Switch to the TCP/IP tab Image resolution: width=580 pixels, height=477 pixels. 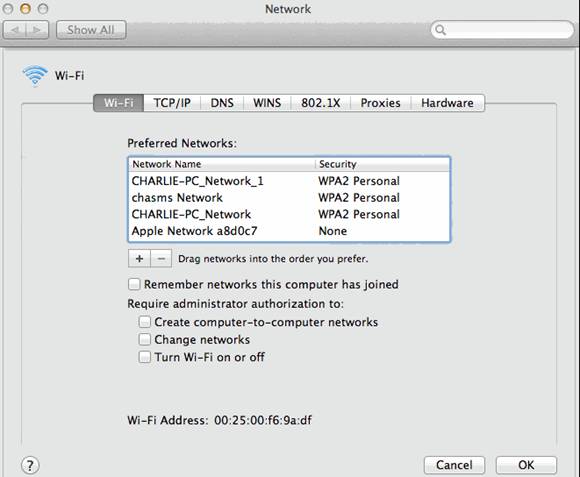172,103
